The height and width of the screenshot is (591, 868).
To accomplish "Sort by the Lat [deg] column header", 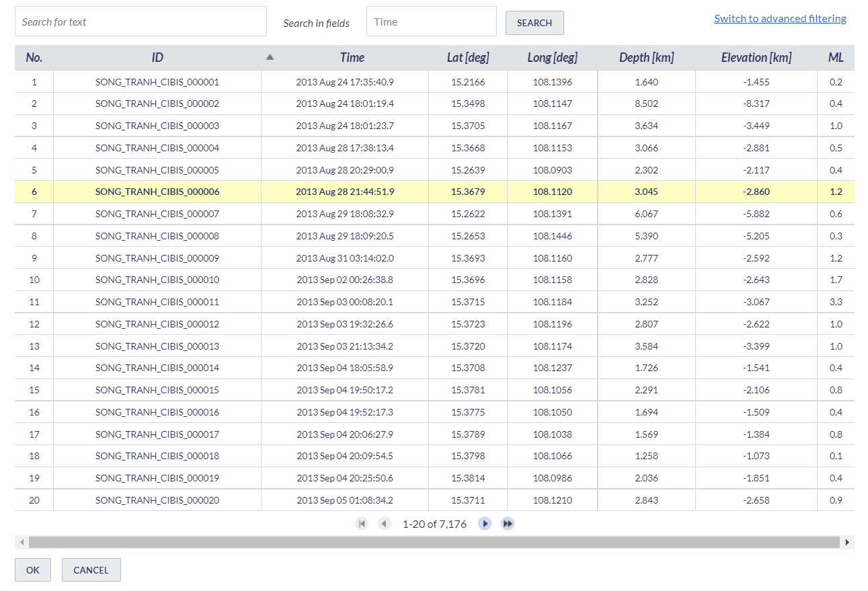I will [468, 58].
